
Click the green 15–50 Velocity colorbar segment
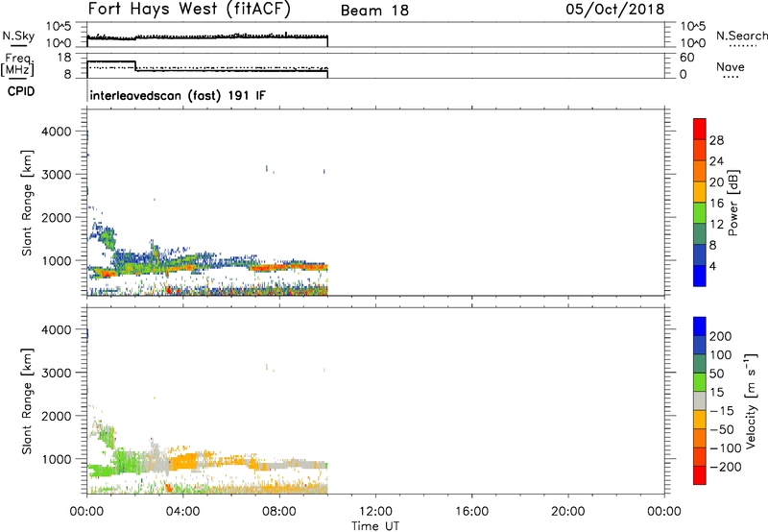(x=700, y=382)
